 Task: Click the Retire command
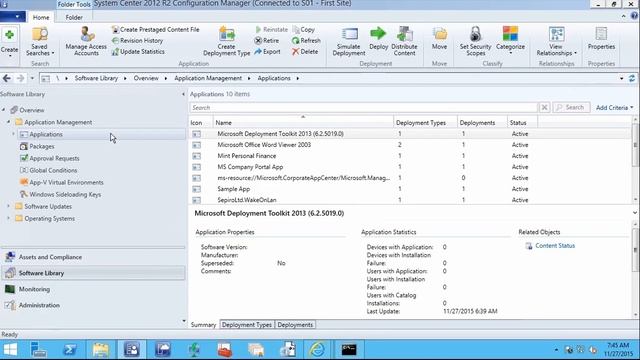(x=267, y=40)
